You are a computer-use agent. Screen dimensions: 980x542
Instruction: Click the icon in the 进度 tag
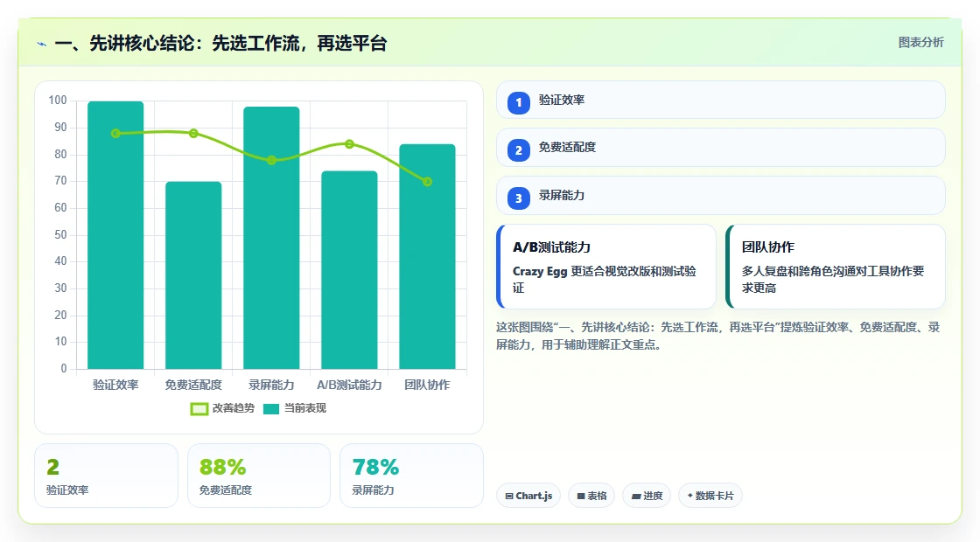[x=635, y=496]
